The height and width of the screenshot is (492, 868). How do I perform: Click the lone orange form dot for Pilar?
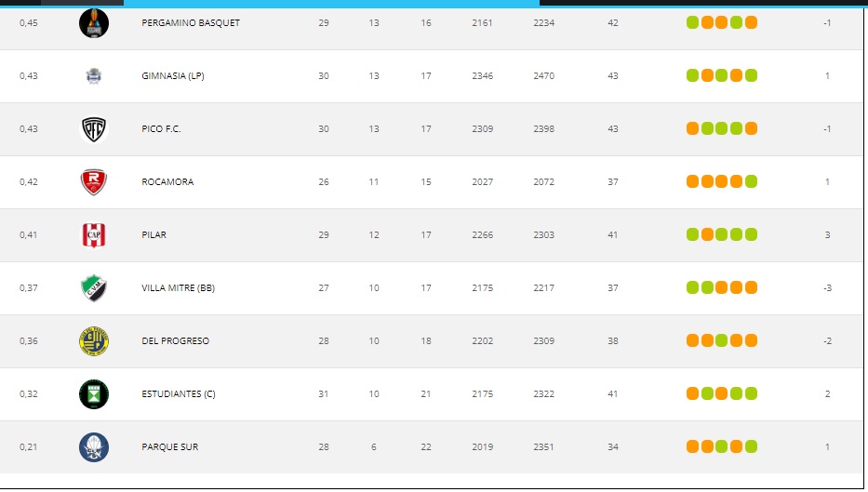(x=707, y=234)
